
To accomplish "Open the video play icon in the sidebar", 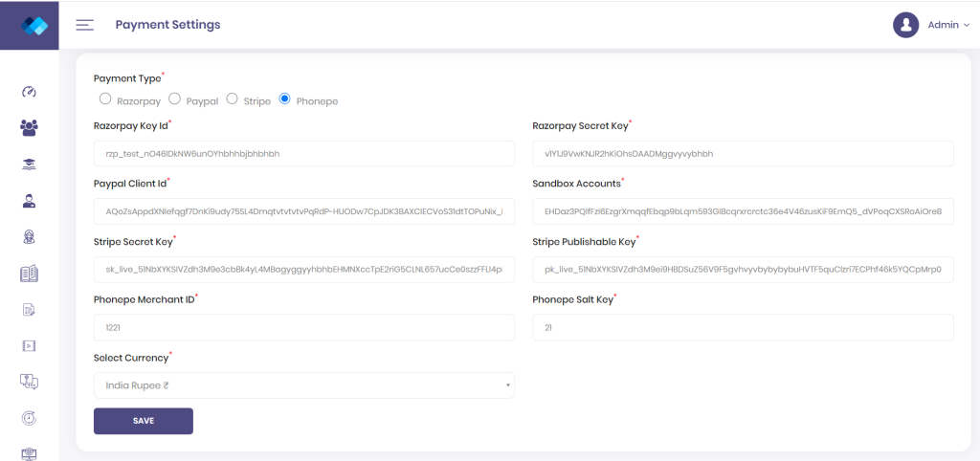I will tap(30, 345).
